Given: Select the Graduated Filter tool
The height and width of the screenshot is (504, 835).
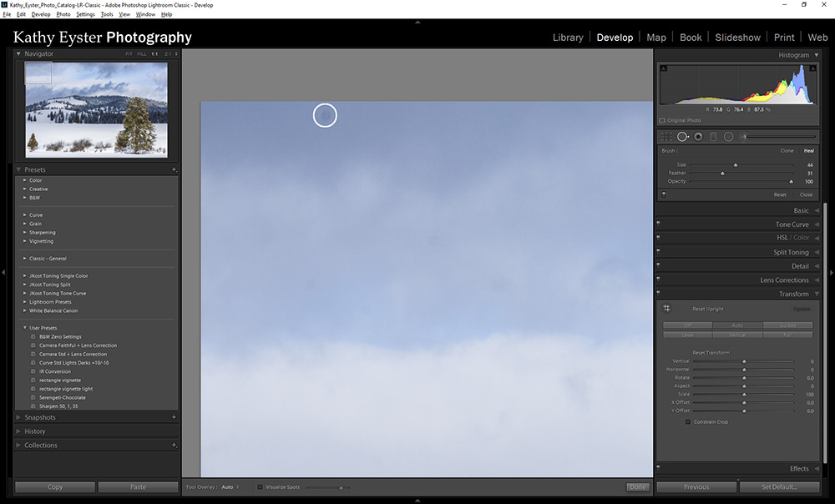Looking at the screenshot, I should 713,136.
